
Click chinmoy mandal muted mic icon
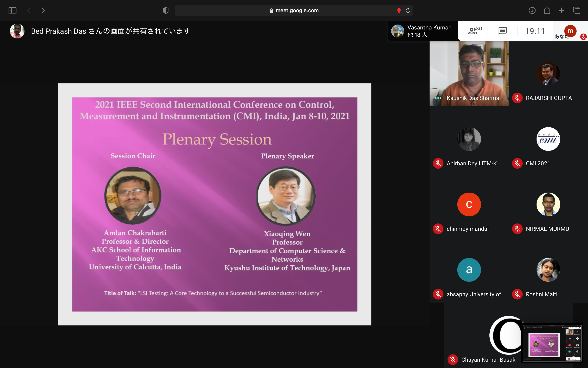click(x=438, y=229)
